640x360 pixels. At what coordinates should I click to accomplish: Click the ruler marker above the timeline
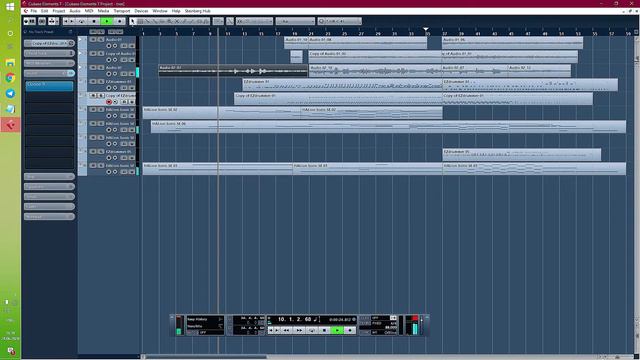coord(426,29)
